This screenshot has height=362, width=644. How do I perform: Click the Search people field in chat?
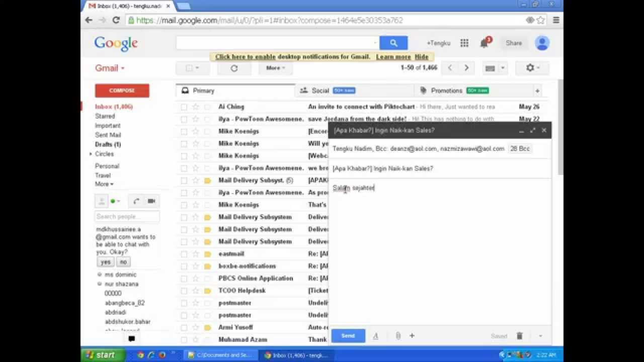(127, 217)
